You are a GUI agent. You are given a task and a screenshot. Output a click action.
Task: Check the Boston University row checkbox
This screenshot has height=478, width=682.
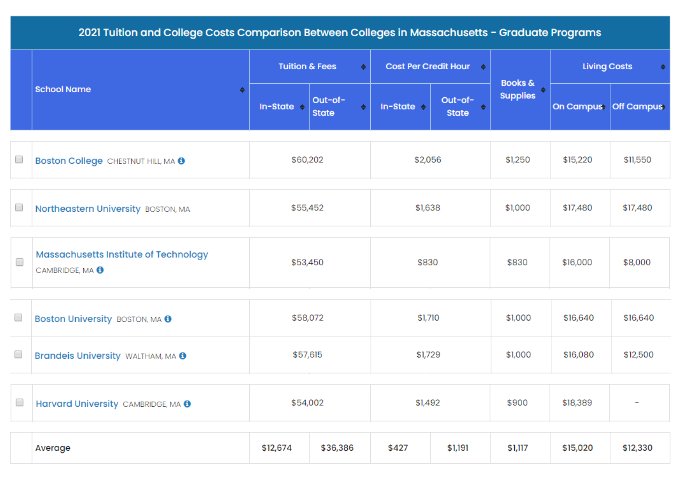coord(19,318)
